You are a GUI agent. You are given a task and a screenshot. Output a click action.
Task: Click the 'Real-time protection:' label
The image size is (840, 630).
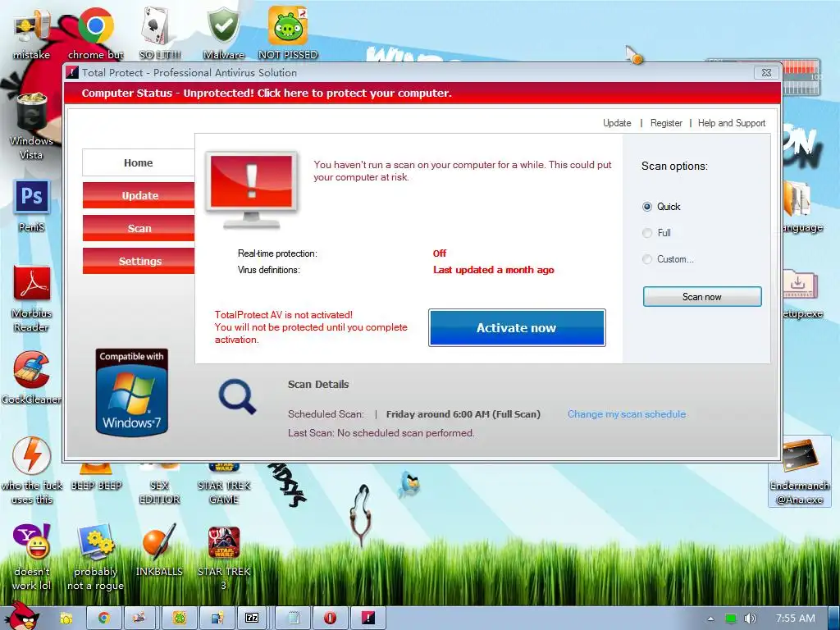277,253
